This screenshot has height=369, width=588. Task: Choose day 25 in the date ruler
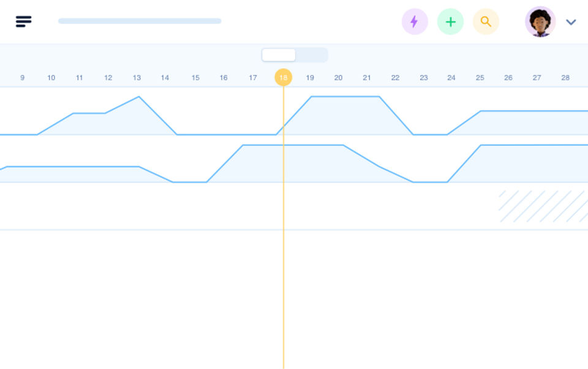click(x=480, y=78)
